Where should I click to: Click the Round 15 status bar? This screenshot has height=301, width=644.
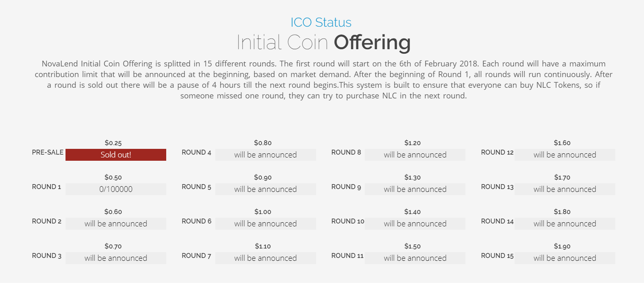(x=565, y=258)
